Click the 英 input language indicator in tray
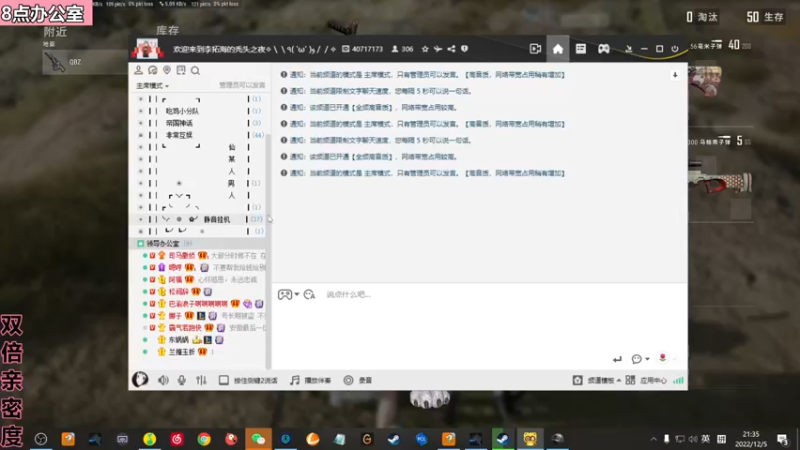Image resolution: width=800 pixels, height=450 pixels. point(706,439)
